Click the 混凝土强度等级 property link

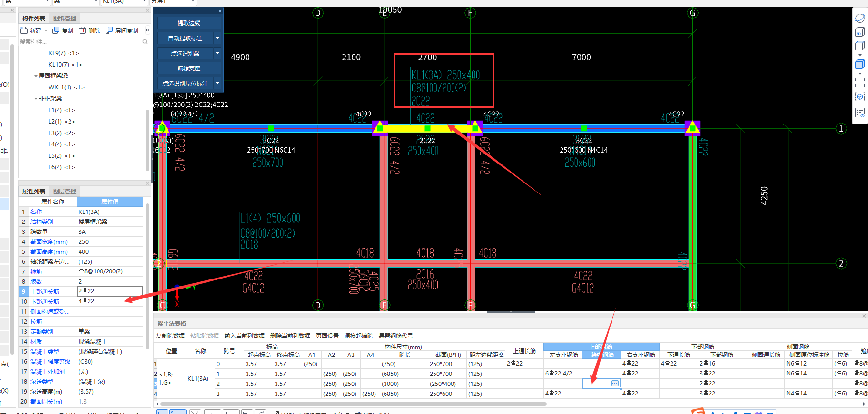pyautogui.click(x=50, y=361)
